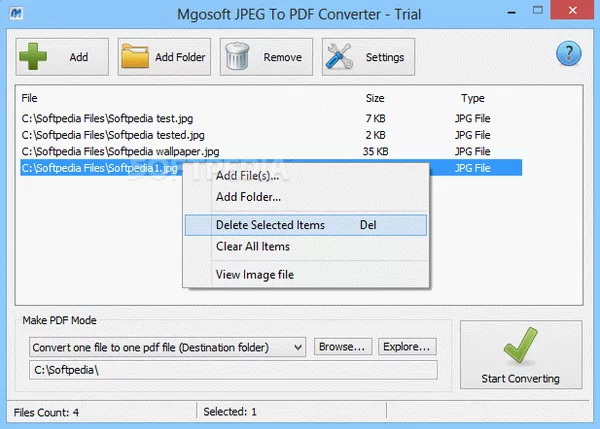This screenshot has height=429, width=600.
Task: Select Clear All Items in context menu
Action: coord(306,246)
